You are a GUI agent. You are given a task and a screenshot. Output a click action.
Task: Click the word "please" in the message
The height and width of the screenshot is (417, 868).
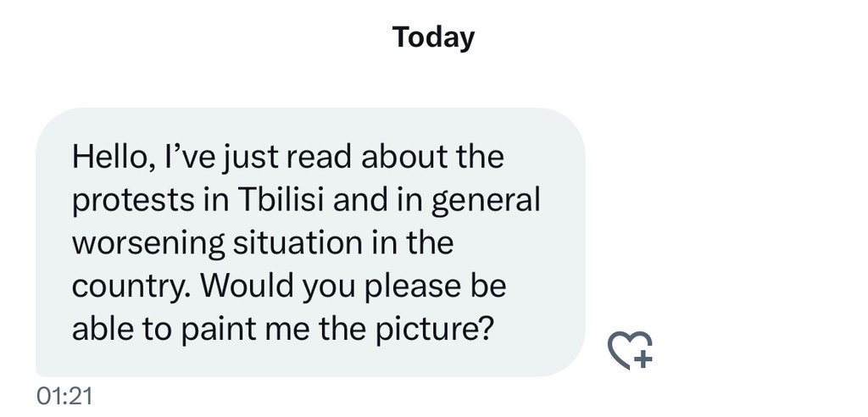click(x=412, y=286)
